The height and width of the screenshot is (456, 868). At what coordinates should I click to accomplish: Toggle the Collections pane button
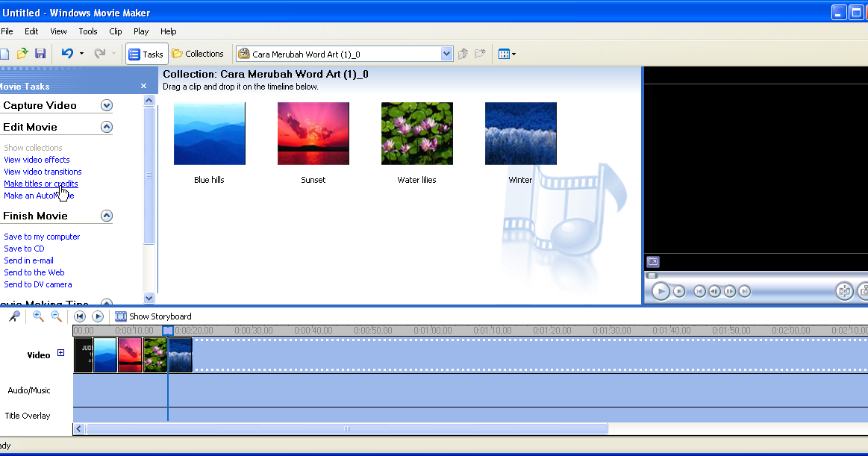tap(198, 54)
